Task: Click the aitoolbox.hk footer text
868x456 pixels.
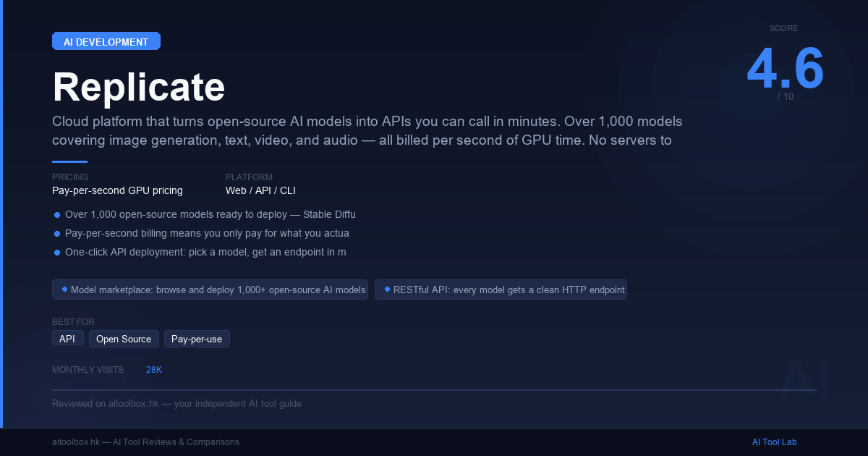Action: tap(145, 442)
